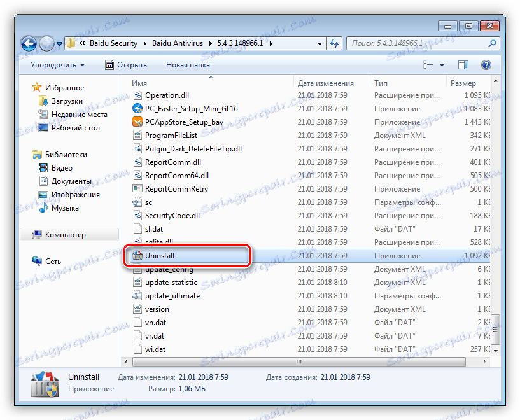This screenshot has width=520, height=420.
Task: Expand the address bar history dropdown
Action: coord(320,43)
